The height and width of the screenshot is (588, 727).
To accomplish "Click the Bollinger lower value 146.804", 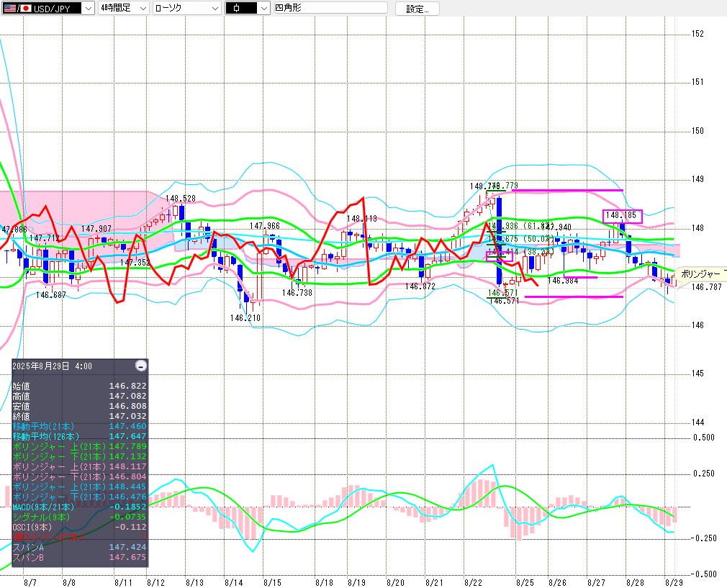I will (127, 476).
